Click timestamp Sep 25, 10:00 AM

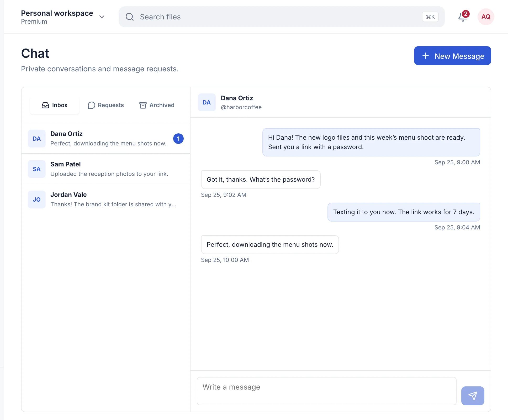pyautogui.click(x=225, y=260)
